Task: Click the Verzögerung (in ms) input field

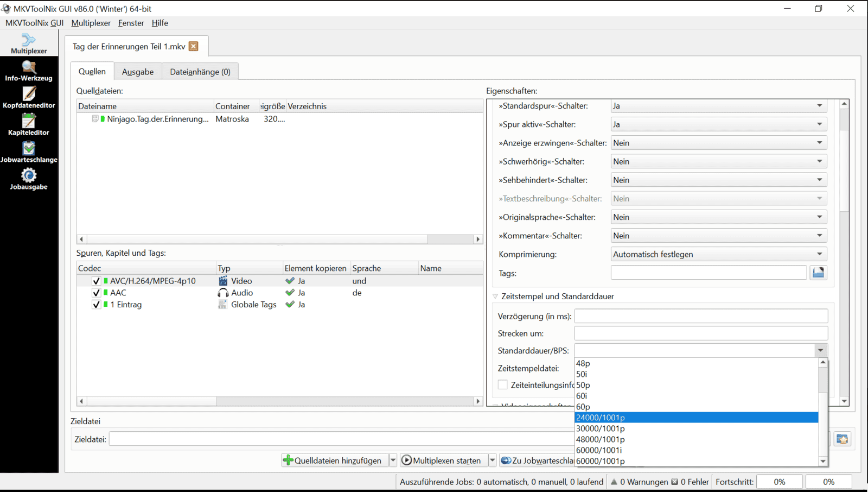Action: 701,316
